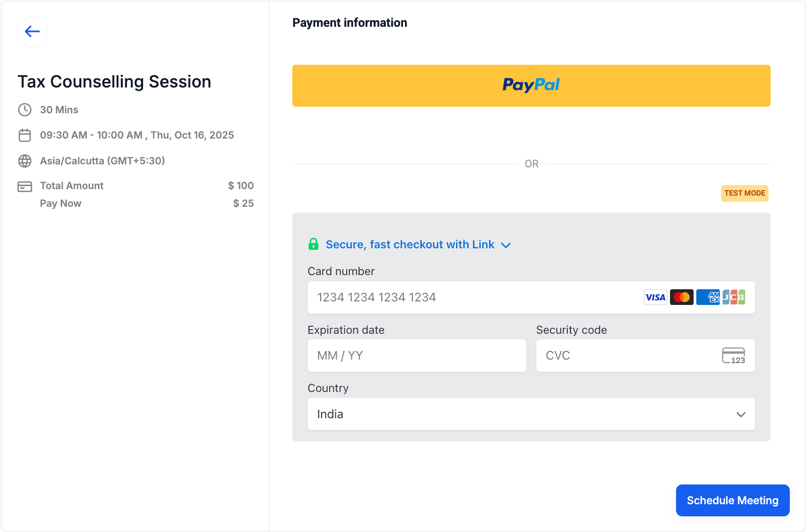This screenshot has width=806, height=532.
Task: Click the Tax Counselling Session title
Action: tap(114, 82)
